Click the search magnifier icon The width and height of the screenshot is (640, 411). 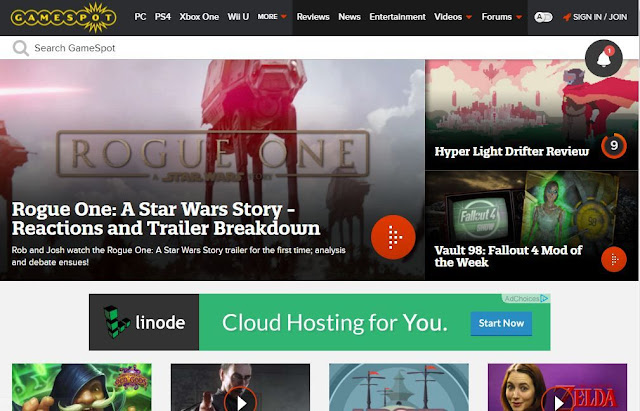click(x=20, y=48)
